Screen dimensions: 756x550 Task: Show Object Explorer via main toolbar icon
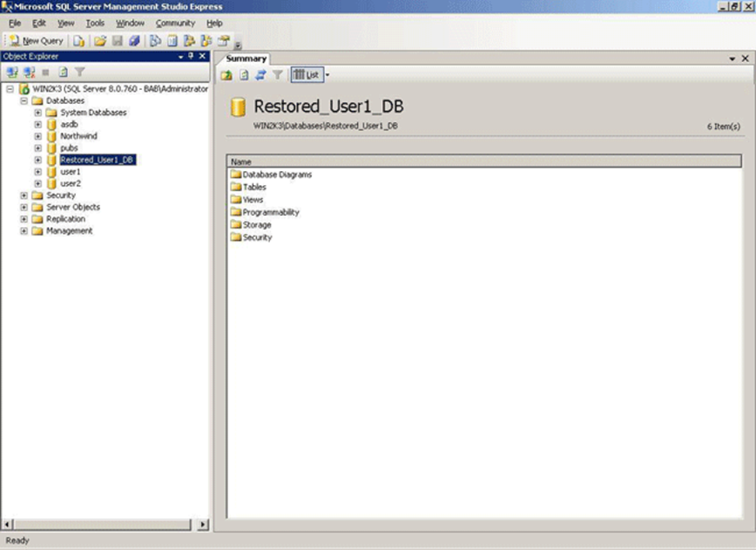(189, 41)
